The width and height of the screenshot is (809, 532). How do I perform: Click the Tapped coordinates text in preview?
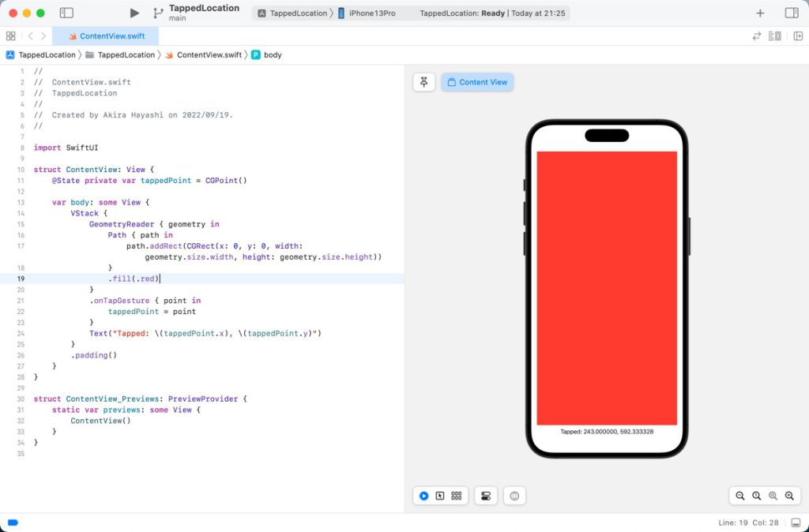coord(607,432)
